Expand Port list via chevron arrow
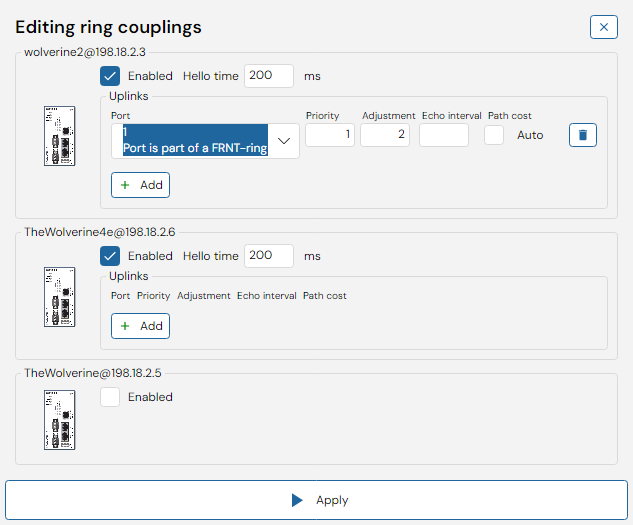This screenshot has width=633, height=525. click(284, 141)
